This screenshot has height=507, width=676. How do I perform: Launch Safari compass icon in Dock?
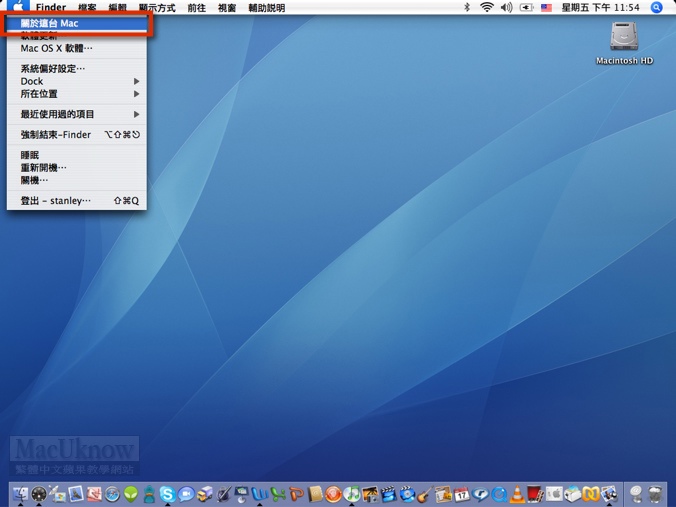pyautogui.click(x=113, y=494)
